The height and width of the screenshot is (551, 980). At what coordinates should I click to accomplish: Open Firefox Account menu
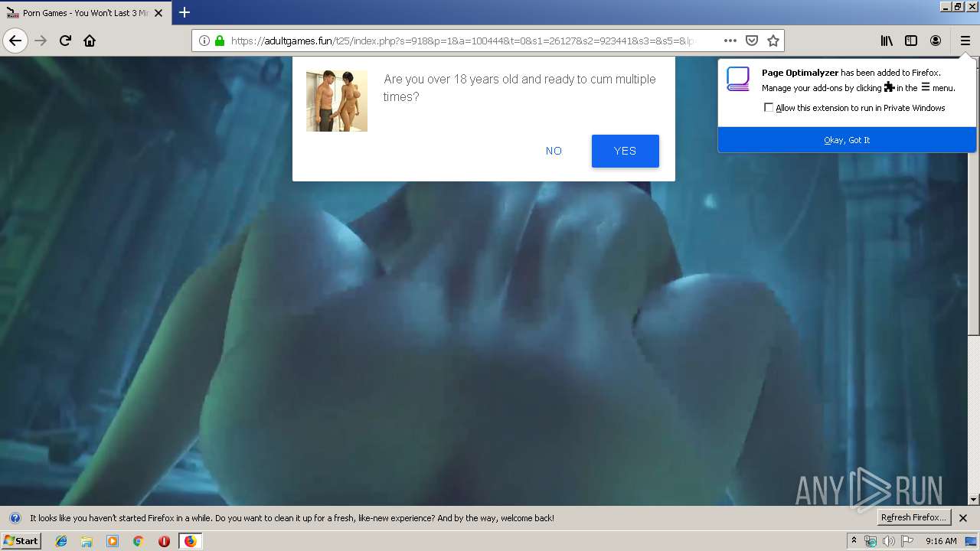tap(936, 41)
